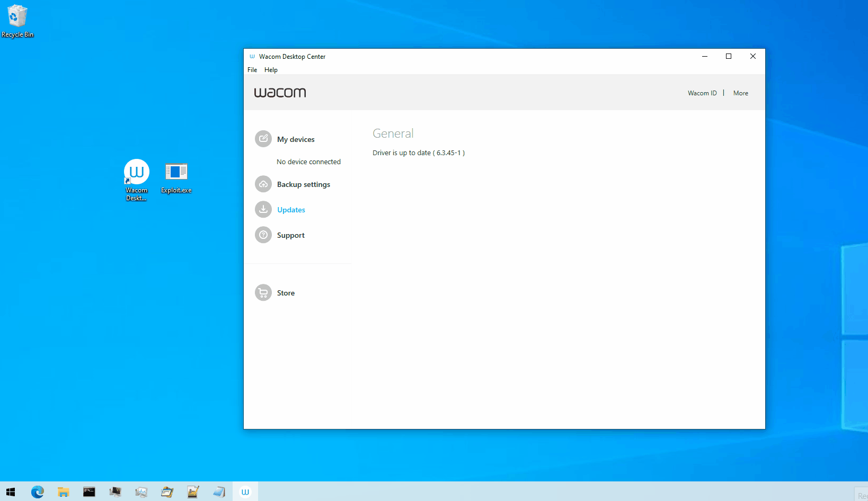Click the Wacom ID link

pyautogui.click(x=702, y=93)
